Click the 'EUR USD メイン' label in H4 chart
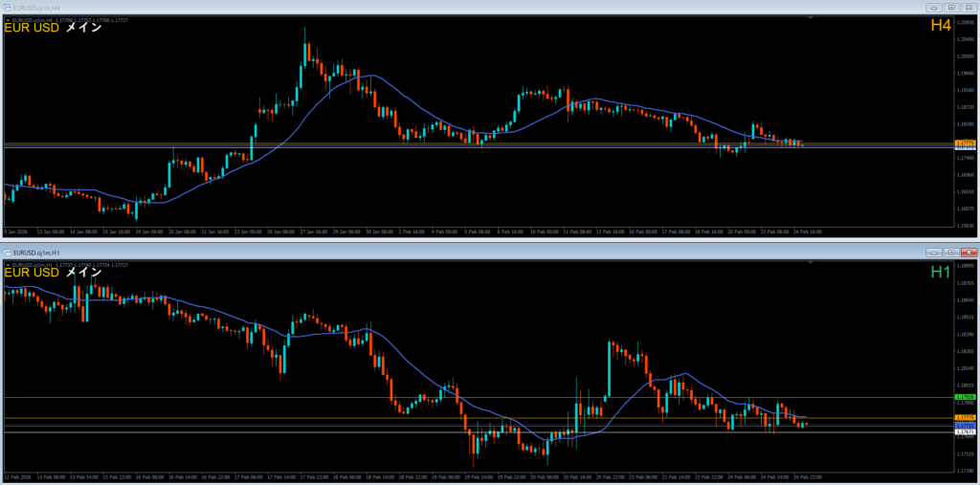This screenshot has height=485, width=980. click(54, 28)
